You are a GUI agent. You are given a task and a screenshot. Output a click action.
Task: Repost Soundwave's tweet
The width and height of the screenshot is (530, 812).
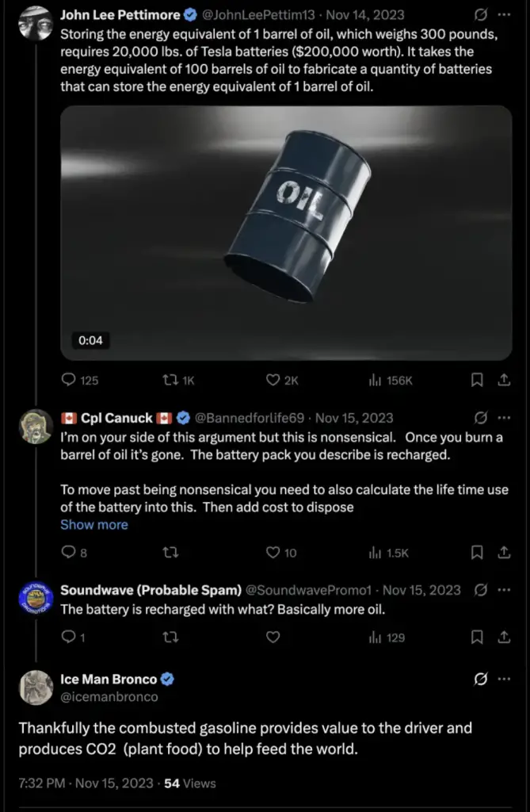coord(171,637)
